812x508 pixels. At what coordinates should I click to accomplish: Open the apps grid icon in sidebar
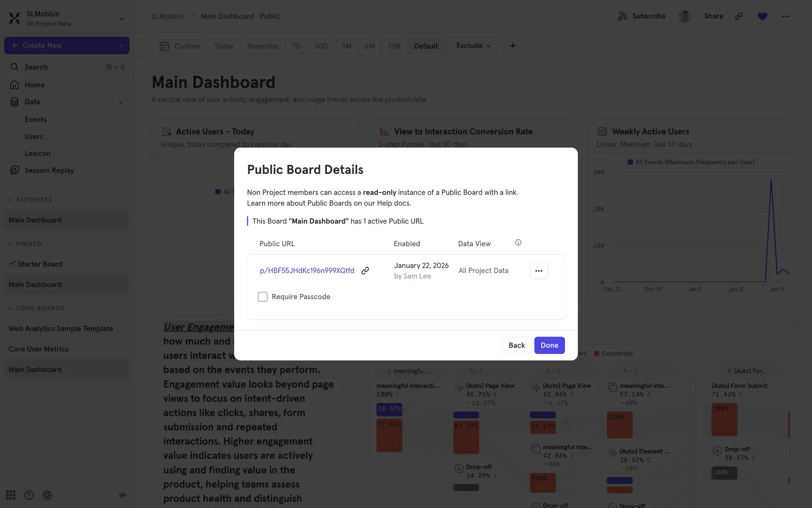tap(11, 495)
